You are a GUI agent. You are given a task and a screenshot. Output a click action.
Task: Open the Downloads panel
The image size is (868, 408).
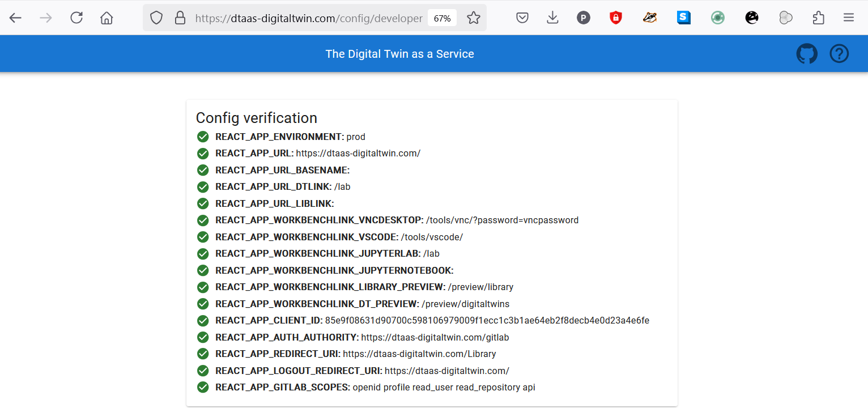click(x=552, y=18)
